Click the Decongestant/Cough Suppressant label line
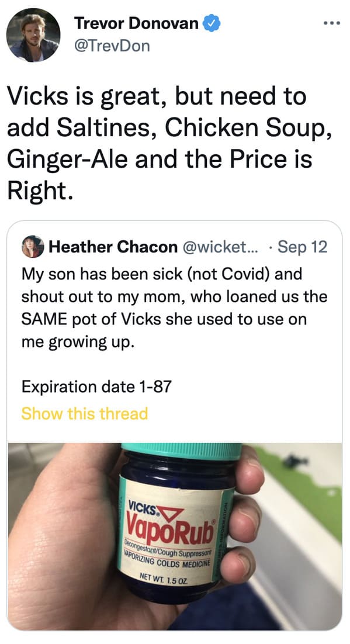 pyautogui.click(x=168, y=549)
